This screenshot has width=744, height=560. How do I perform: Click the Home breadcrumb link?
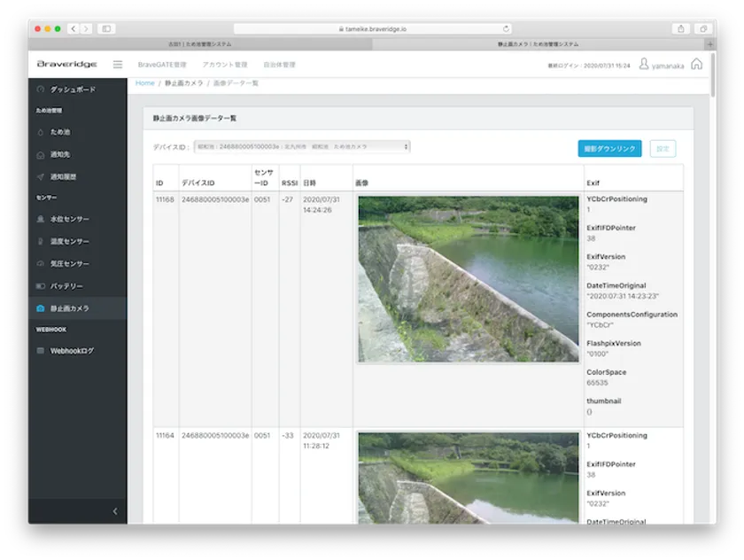coord(144,83)
